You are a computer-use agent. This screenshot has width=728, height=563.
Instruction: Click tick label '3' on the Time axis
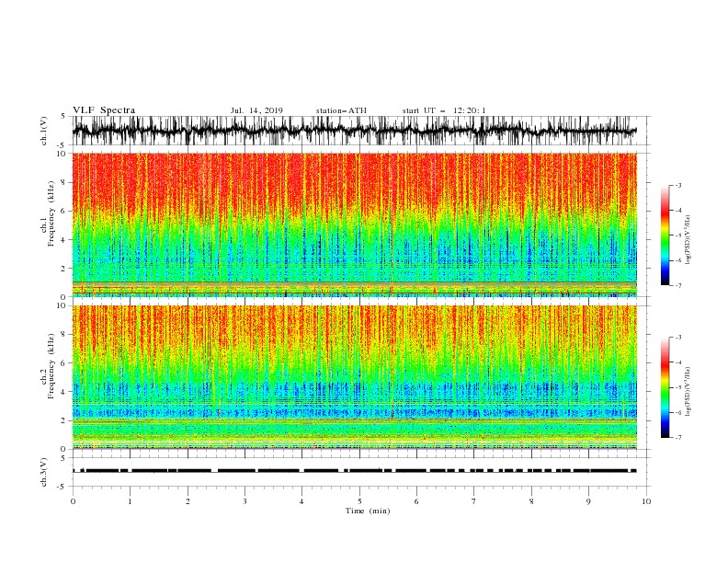(x=245, y=501)
